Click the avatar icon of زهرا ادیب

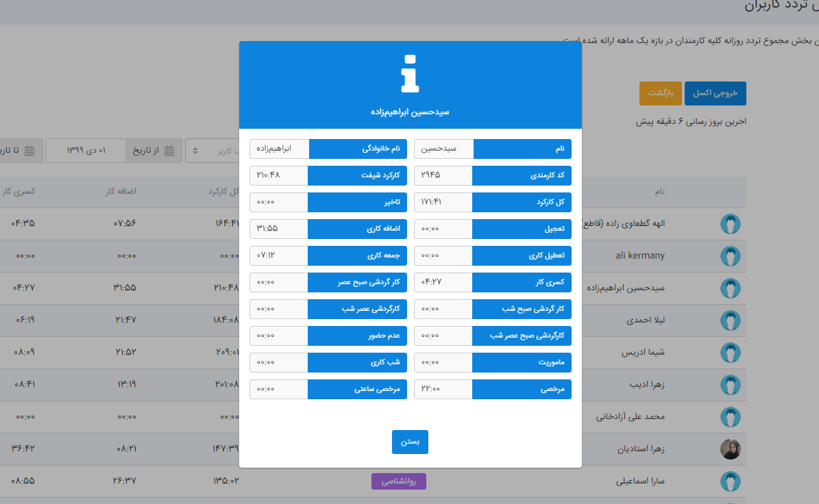[730, 385]
